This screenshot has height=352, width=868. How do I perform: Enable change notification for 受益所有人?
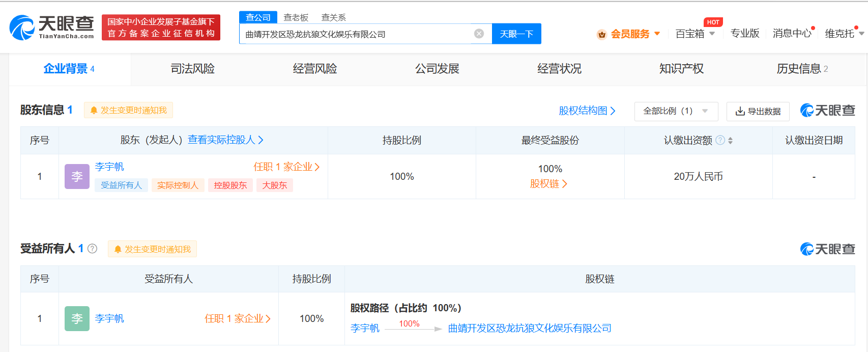[152, 249]
